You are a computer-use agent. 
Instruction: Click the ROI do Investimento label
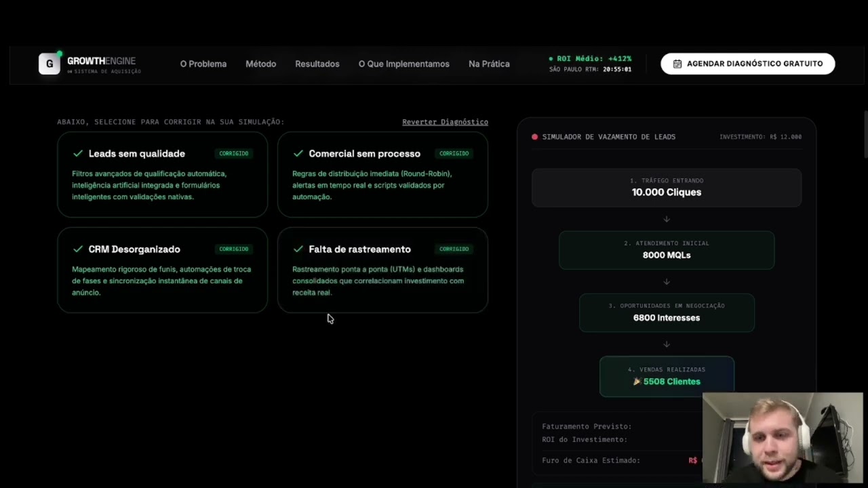point(585,439)
